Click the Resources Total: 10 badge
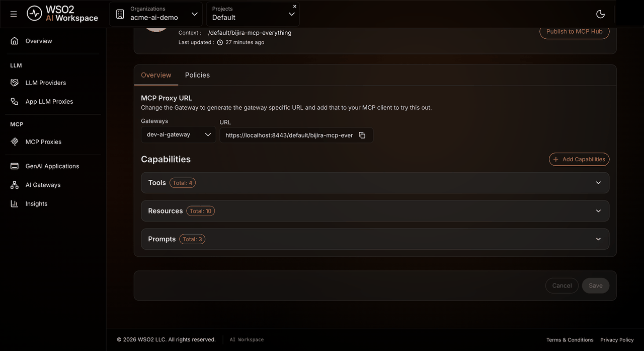This screenshot has width=644, height=351. tap(201, 211)
